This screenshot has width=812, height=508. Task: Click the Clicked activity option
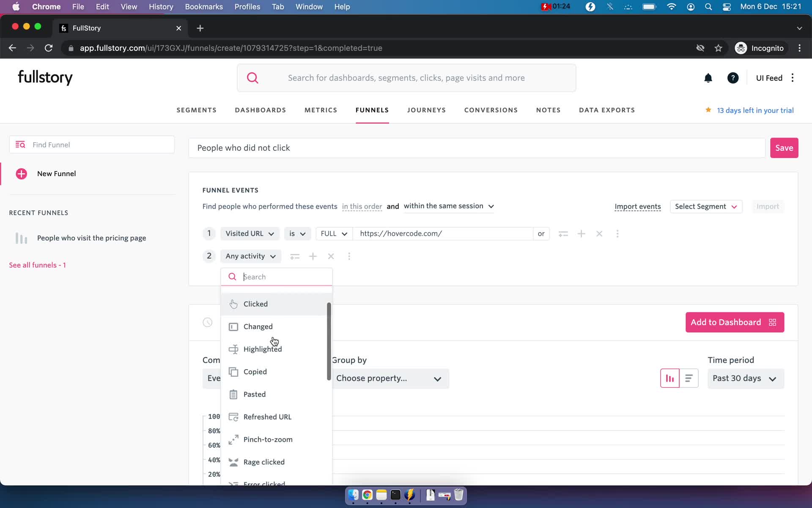(x=255, y=303)
